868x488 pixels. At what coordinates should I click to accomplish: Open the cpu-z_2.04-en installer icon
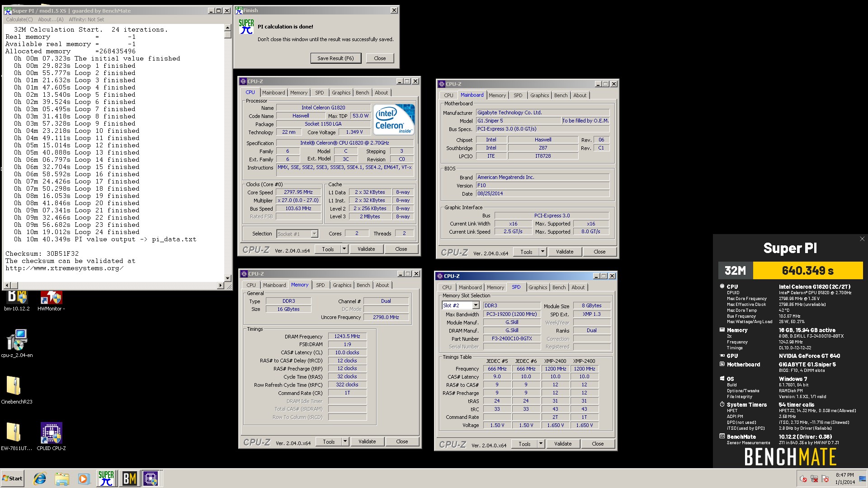(17, 343)
